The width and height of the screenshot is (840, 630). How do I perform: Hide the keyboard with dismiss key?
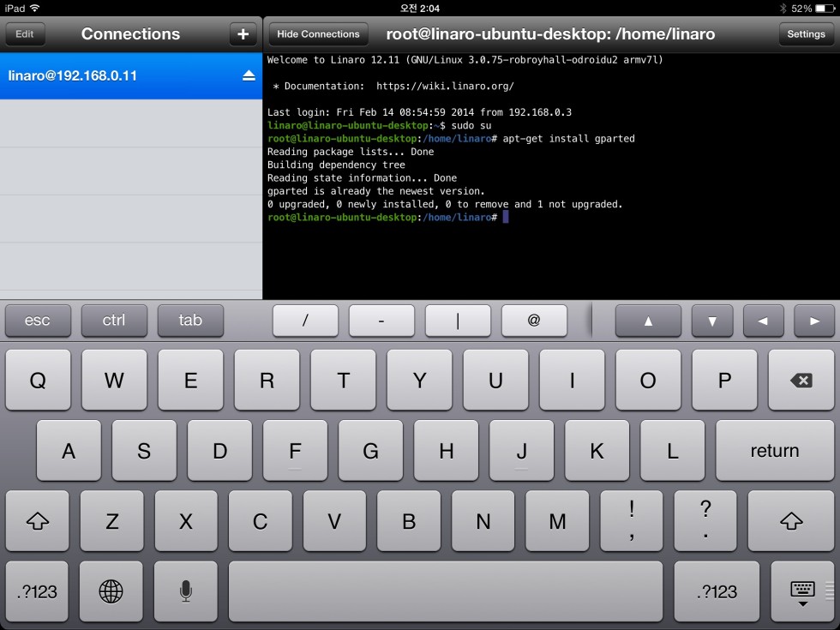click(x=802, y=591)
